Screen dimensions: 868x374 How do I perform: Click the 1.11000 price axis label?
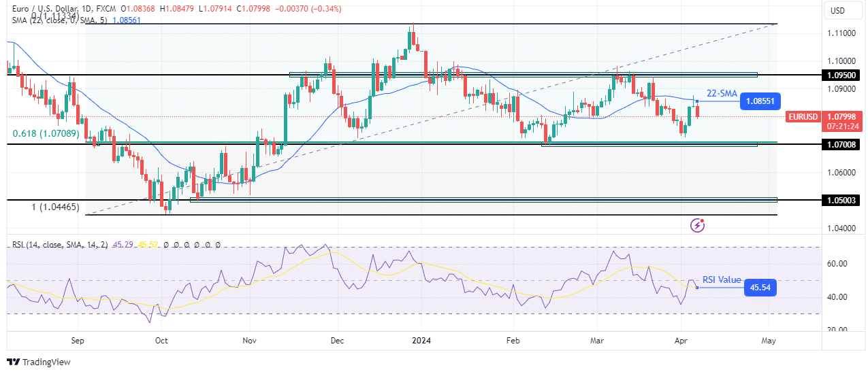(x=837, y=33)
